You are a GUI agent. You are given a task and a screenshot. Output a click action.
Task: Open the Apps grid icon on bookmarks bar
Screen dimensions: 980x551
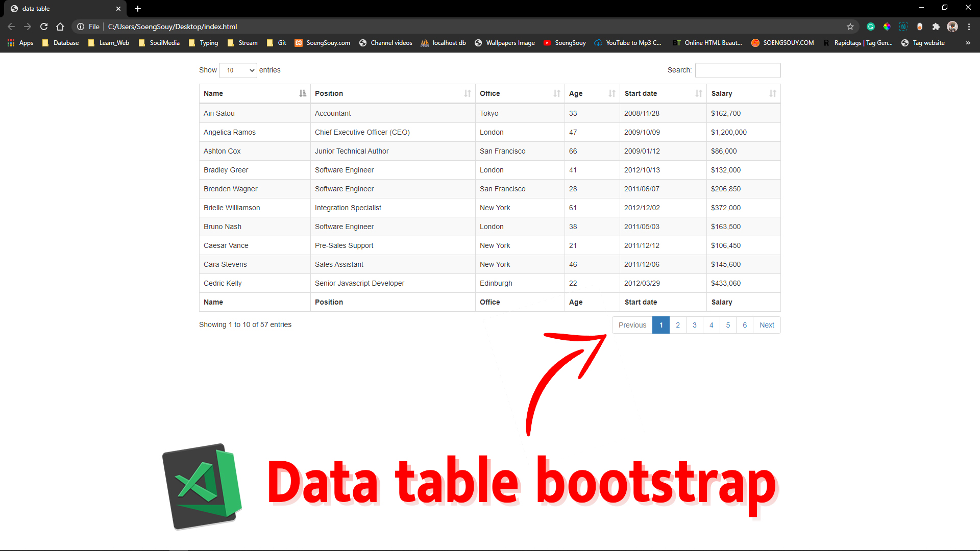click(11, 43)
